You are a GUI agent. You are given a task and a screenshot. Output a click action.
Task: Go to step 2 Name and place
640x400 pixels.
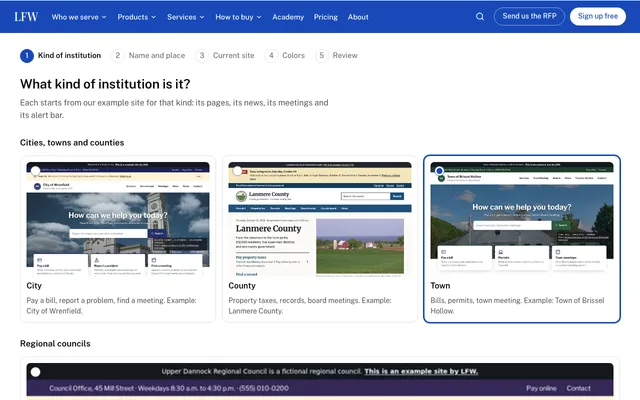click(x=148, y=56)
